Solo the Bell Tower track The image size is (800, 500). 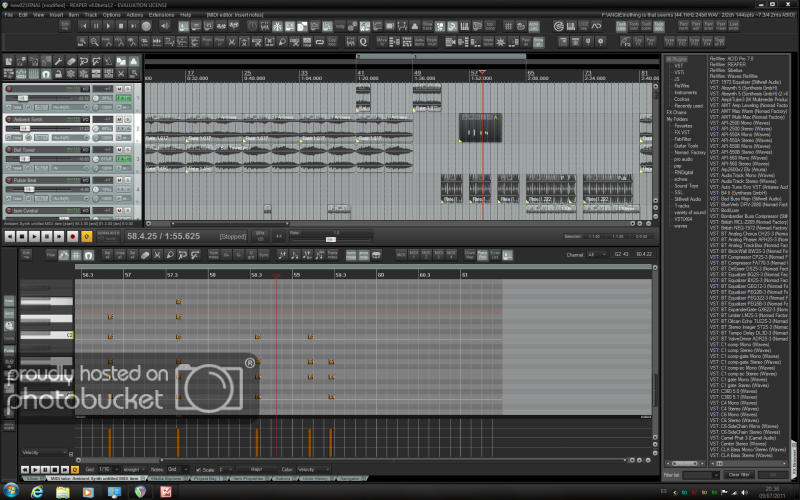(x=128, y=150)
